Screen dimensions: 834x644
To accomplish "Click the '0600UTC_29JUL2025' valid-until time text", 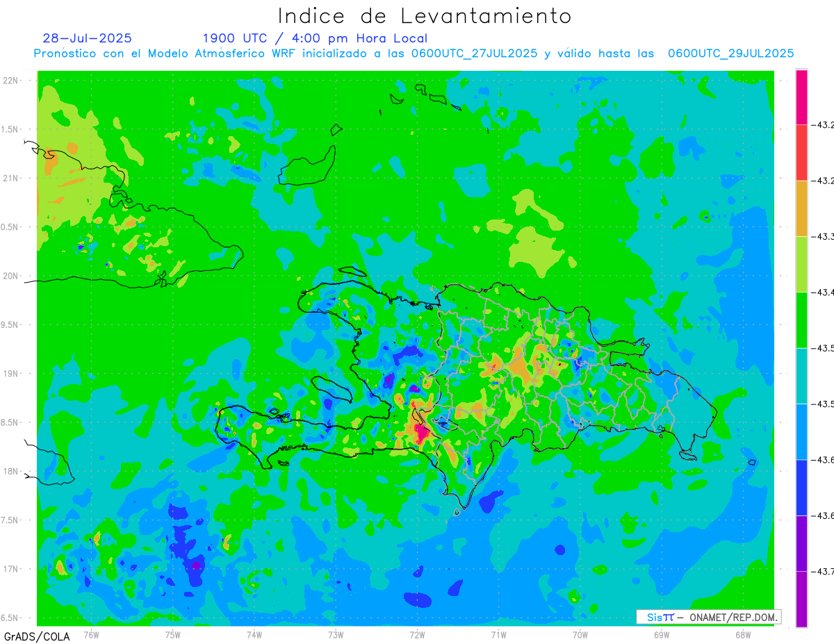I will click(730, 53).
